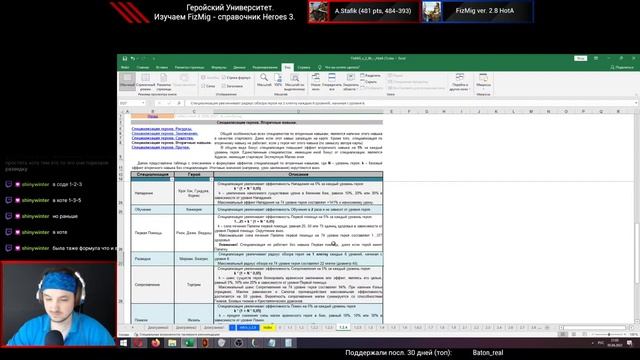Zoom to selection (Масштаб по выделенному)
This screenshot has height=360, width=640.
(x=294, y=82)
